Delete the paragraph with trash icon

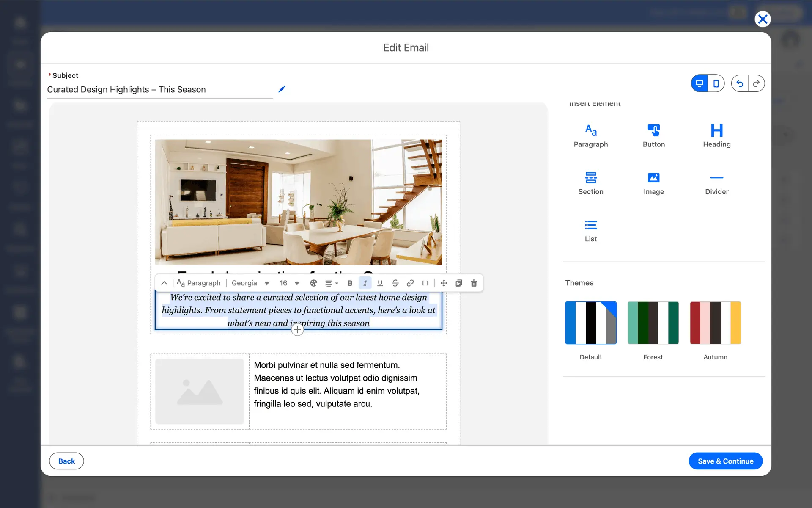(x=474, y=283)
